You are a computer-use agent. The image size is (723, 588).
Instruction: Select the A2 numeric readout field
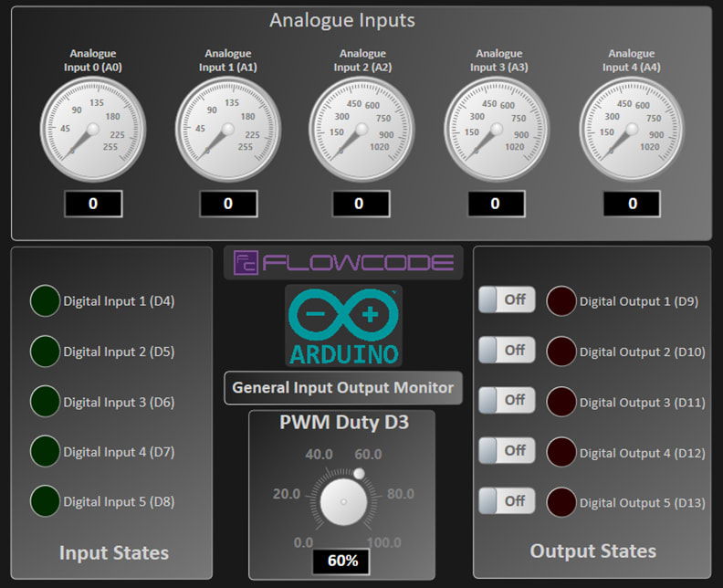coord(361,204)
